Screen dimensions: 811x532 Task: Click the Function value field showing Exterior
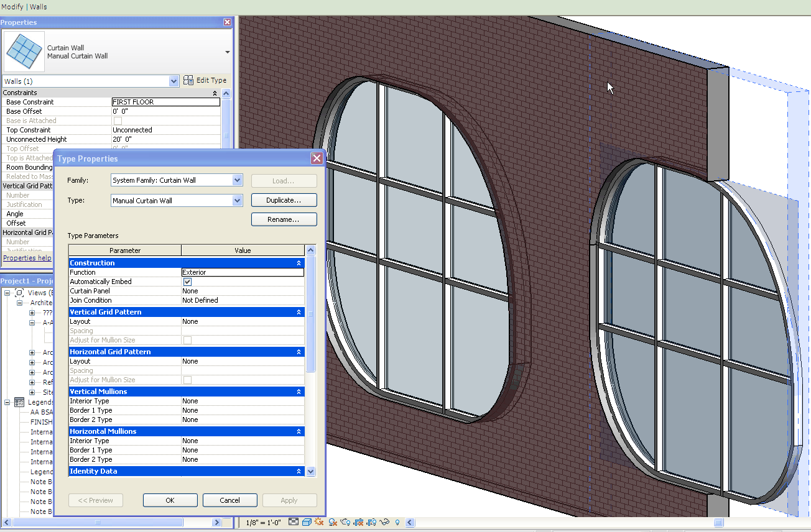pos(242,272)
